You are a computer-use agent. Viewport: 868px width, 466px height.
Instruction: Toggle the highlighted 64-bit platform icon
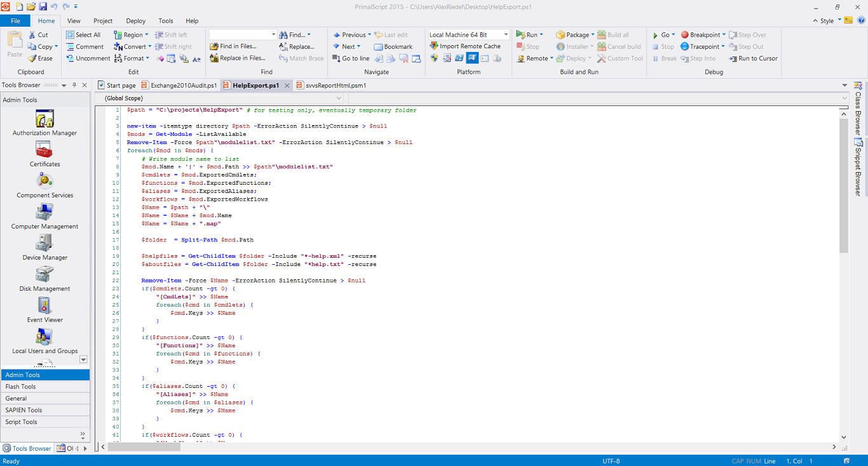(x=472, y=58)
